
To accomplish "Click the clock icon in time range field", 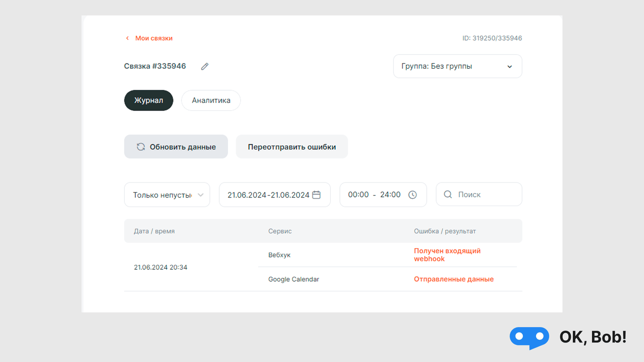I will click(x=413, y=195).
